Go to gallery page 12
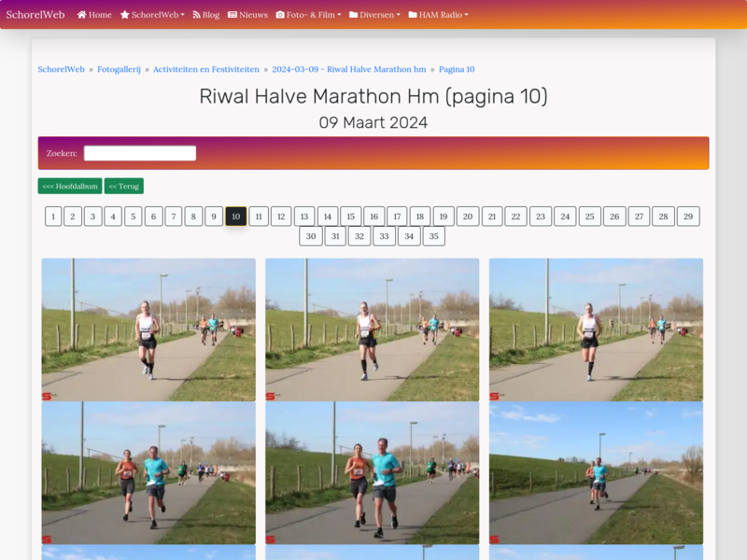 tap(281, 217)
